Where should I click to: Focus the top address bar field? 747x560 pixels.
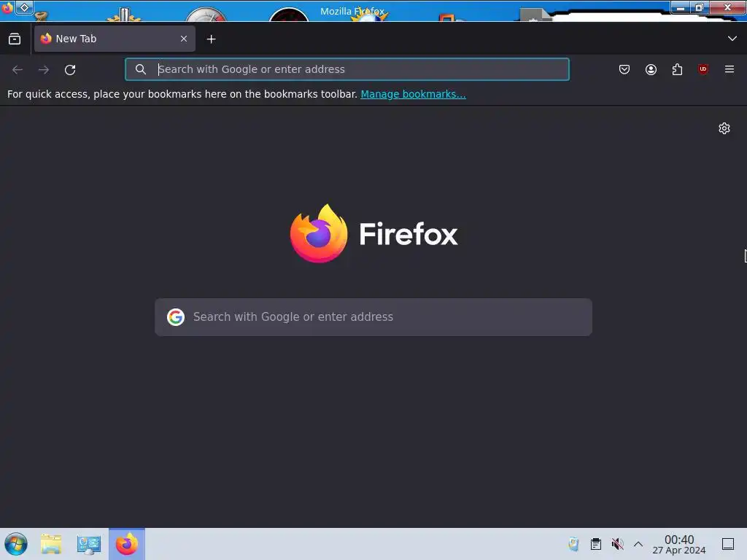[347, 69]
